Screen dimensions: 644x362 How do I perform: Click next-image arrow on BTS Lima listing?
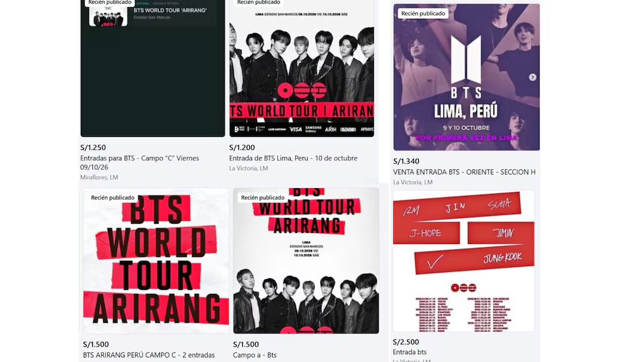(x=532, y=77)
